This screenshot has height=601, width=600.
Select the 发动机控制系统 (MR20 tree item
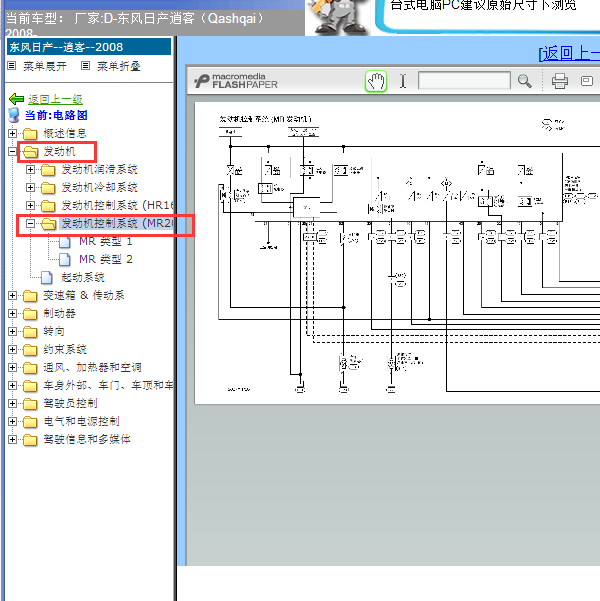[117, 223]
